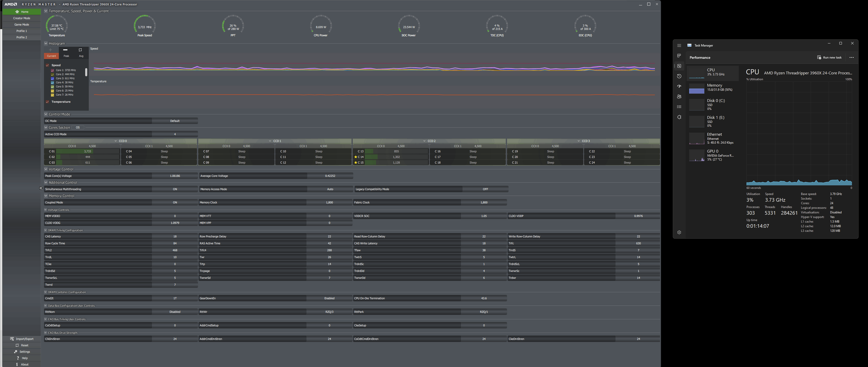Collapse DRAM Timing Configuration section
This screenshot has height=367, width=868.
tap(45, 230)
